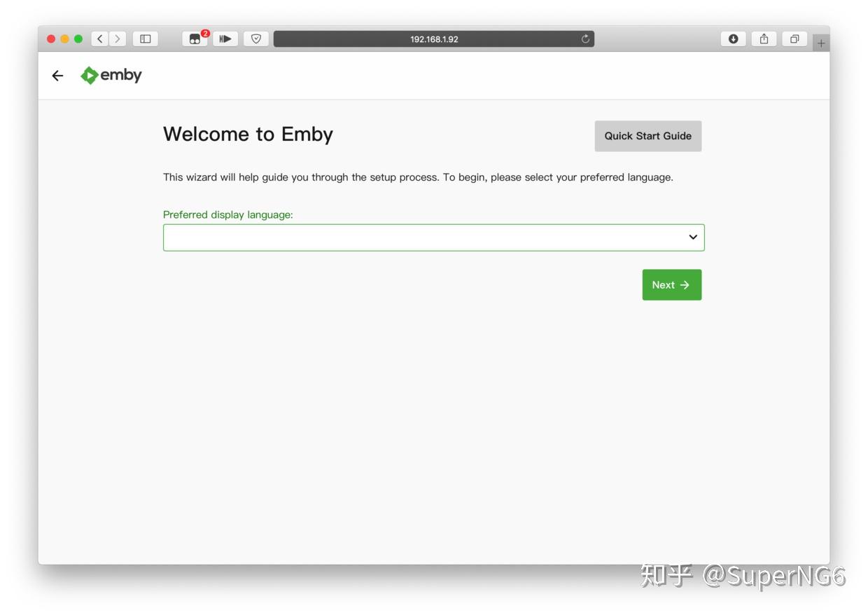The width and height of the screenshot is (868, 615).
Task: Click the autoplay skip icon in the toolbar
Action: [225, 39]
